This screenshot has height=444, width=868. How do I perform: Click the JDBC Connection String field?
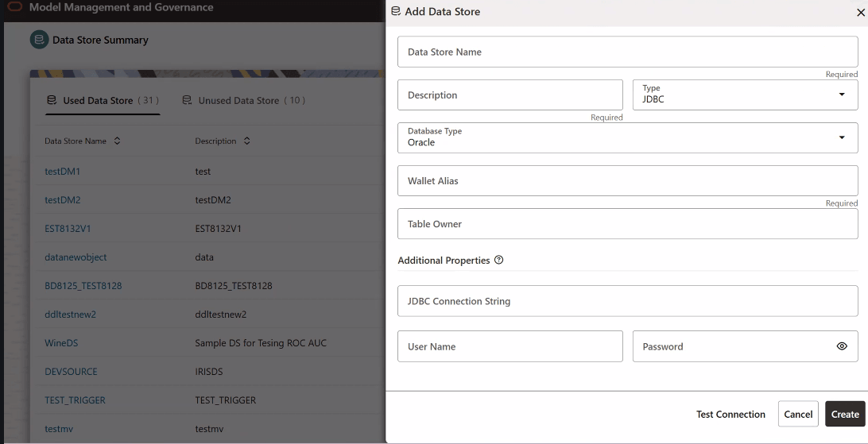point(628,301)
